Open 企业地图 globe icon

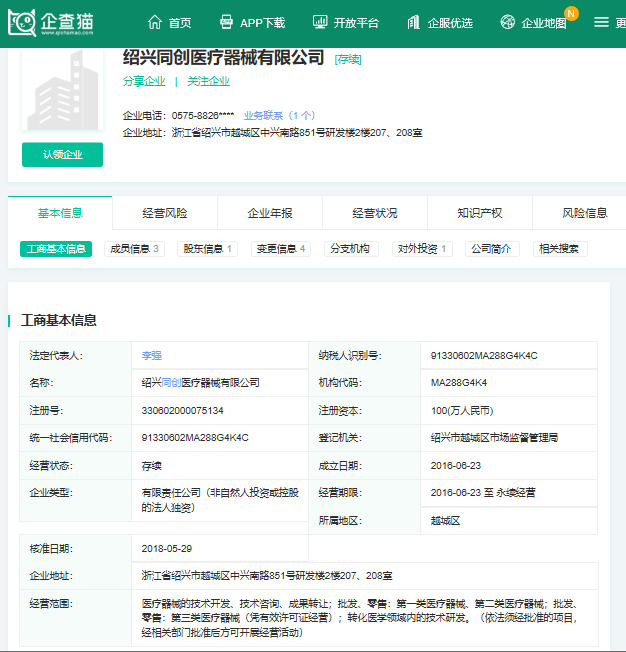click(x=508, y=22)
